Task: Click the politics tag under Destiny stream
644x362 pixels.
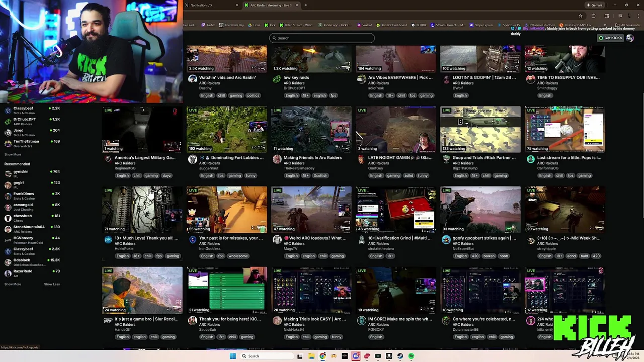Action: click(253, 96)
